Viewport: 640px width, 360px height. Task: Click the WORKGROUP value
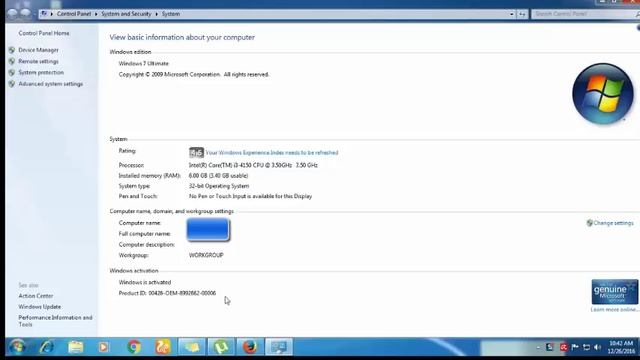206,255
